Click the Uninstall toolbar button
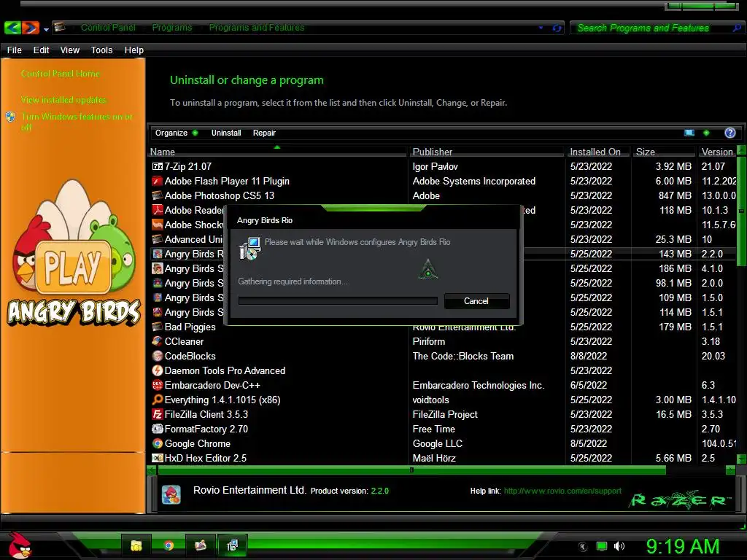747x560 pixels. point(226,133)
